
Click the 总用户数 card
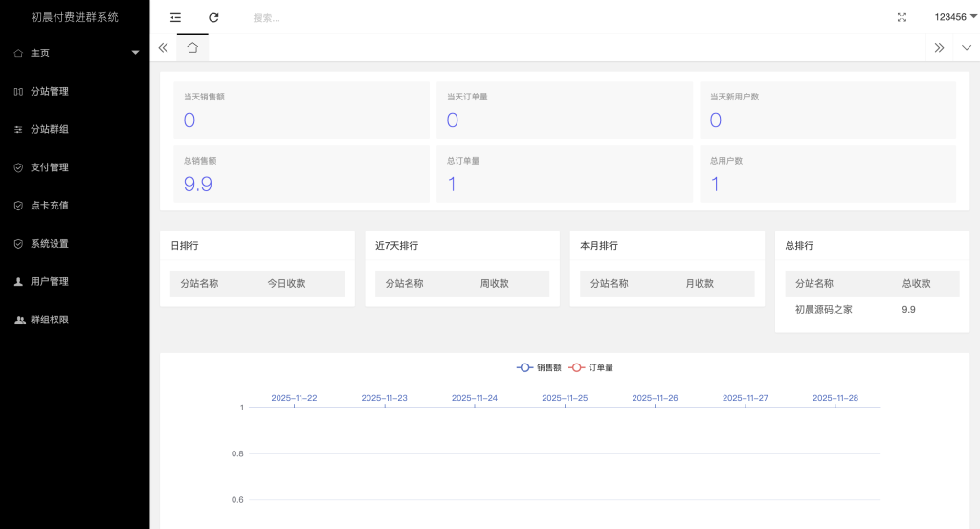[828, 174]
